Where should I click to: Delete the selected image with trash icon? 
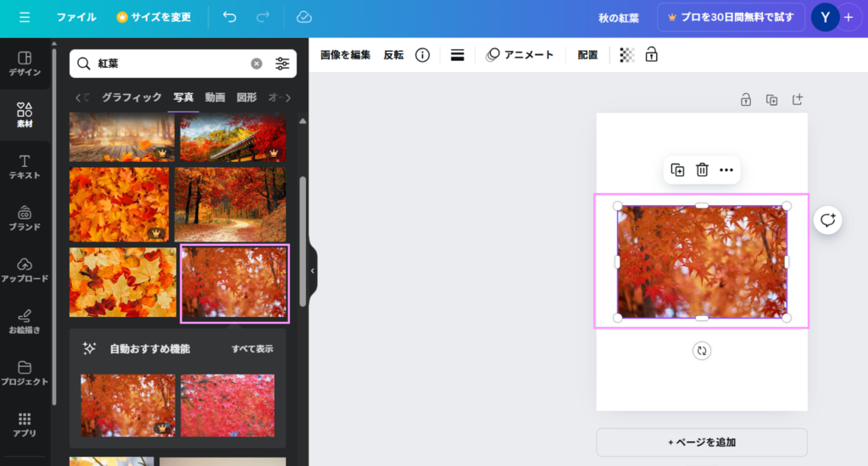[702, 170]
